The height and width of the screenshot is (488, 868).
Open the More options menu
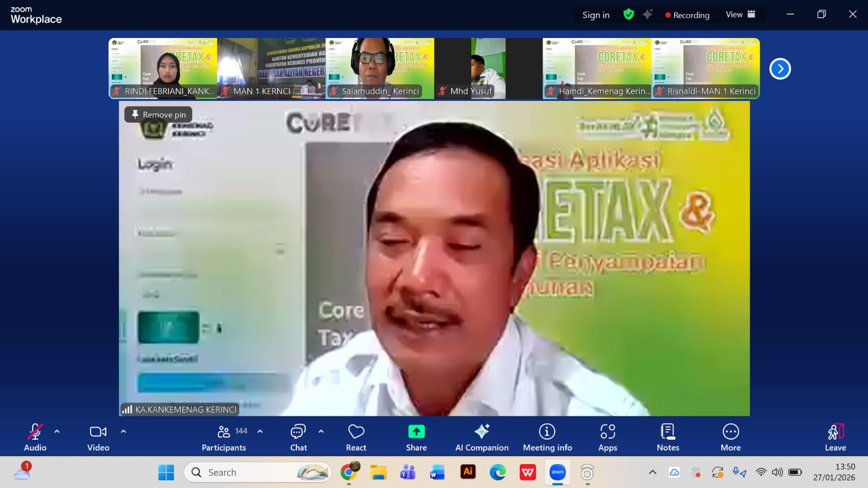tap(730, 438)
